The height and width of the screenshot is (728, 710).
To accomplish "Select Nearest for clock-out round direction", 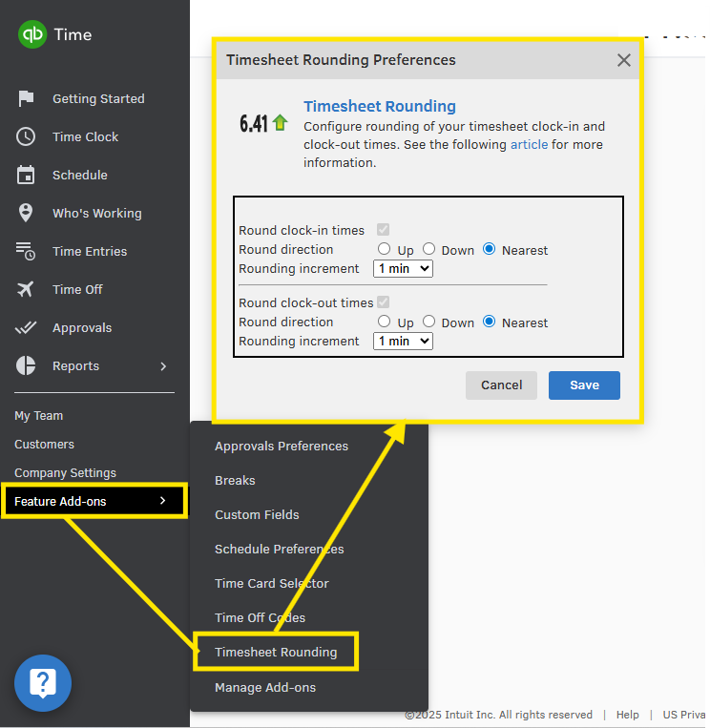I will [489, 322].
